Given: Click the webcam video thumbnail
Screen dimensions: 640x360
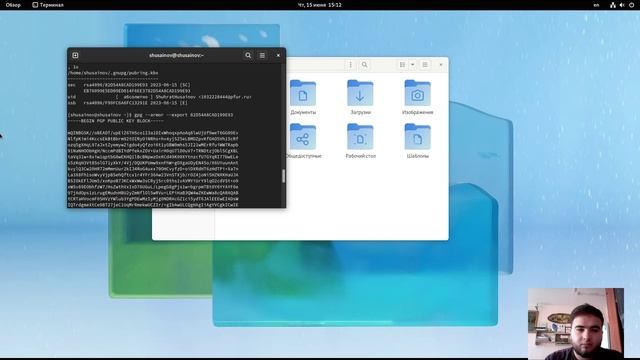Looking at the screenshot, I should point(576,323).
